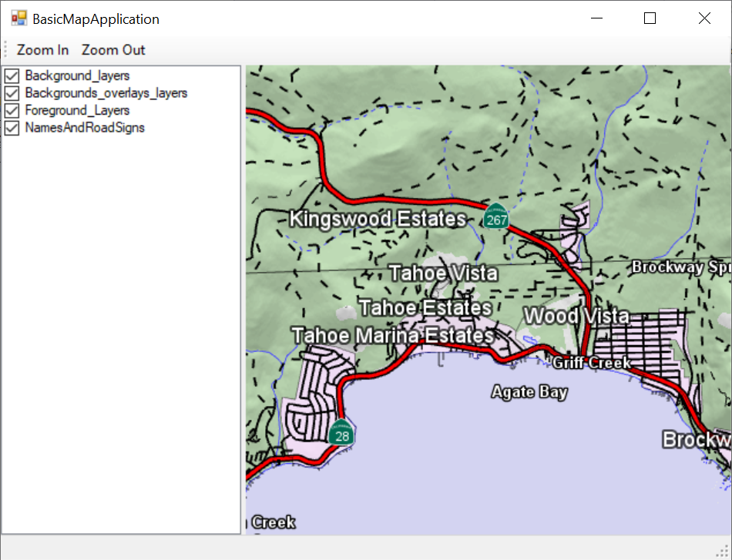The image size is (732, 560).
Task: Click the toolbar drag grip handle
Action: 6,50
